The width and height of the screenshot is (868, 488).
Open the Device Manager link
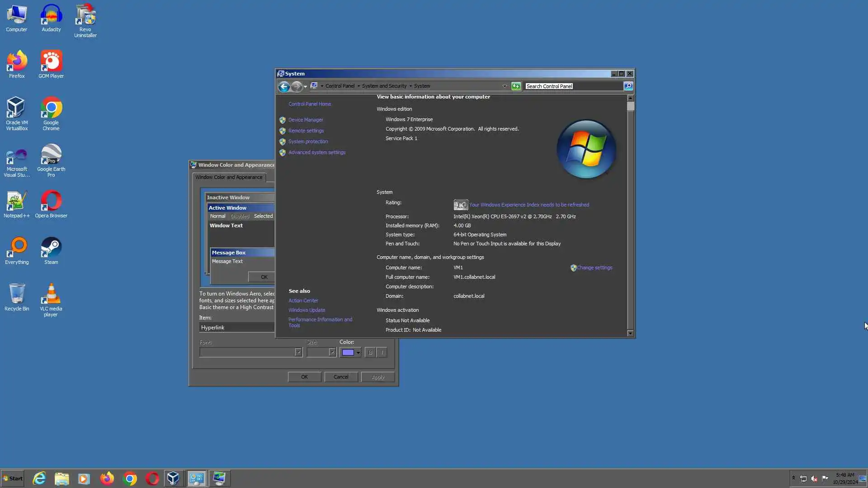pos(306,120)
